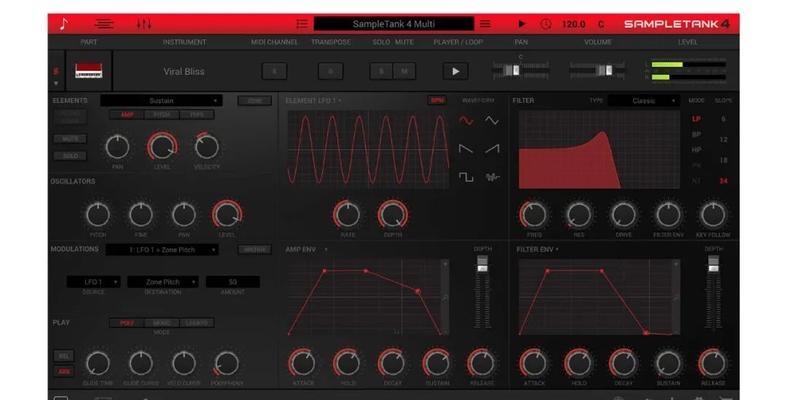Set the filter slope to 24

coord(723,181)
